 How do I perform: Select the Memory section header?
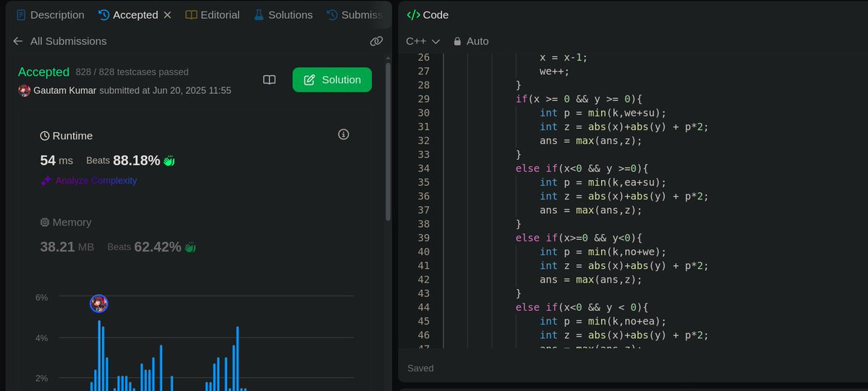pyautogui.click(x=66, y=222)
